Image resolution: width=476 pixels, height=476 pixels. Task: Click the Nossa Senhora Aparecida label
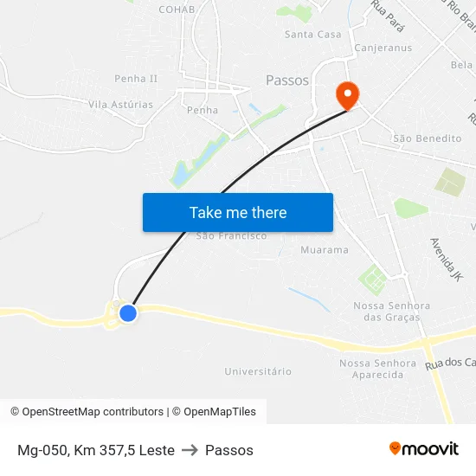tap(377, 369)
